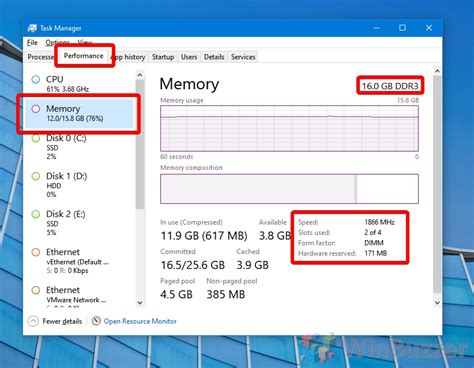This screenshot has height=368, width=474.
Task: Click memory pane scroll down arrow
Action: click(437, 303)
